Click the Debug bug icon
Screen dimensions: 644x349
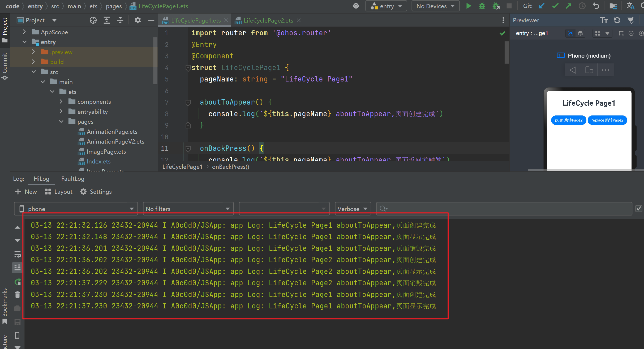[x=482, y=6]
